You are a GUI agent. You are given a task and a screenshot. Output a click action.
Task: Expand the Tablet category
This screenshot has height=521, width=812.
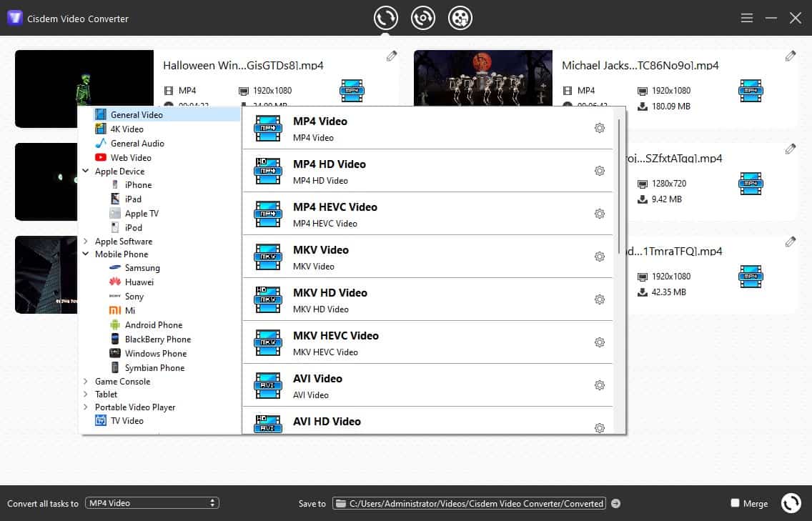pos(86,394)
